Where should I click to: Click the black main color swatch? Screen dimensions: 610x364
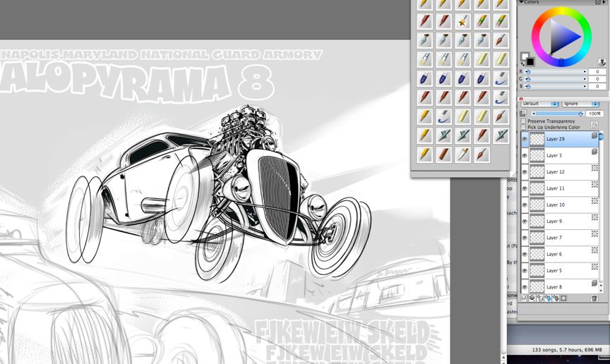(530, 61)
